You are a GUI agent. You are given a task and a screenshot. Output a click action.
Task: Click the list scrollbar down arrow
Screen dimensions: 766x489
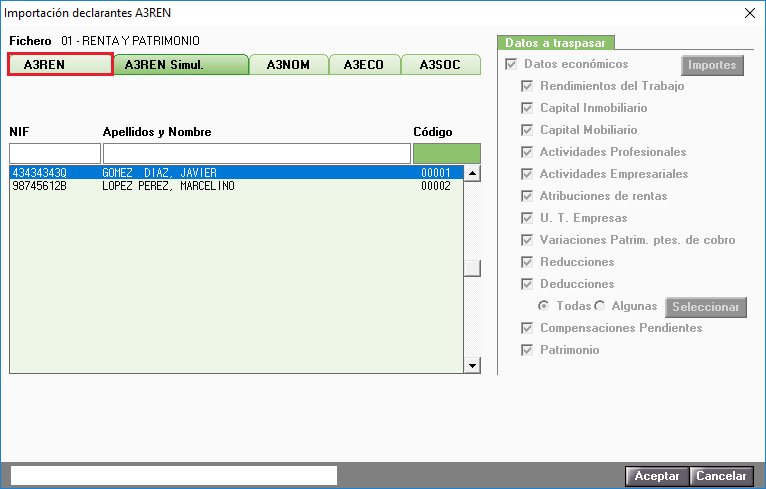click(x=472, y=365)
